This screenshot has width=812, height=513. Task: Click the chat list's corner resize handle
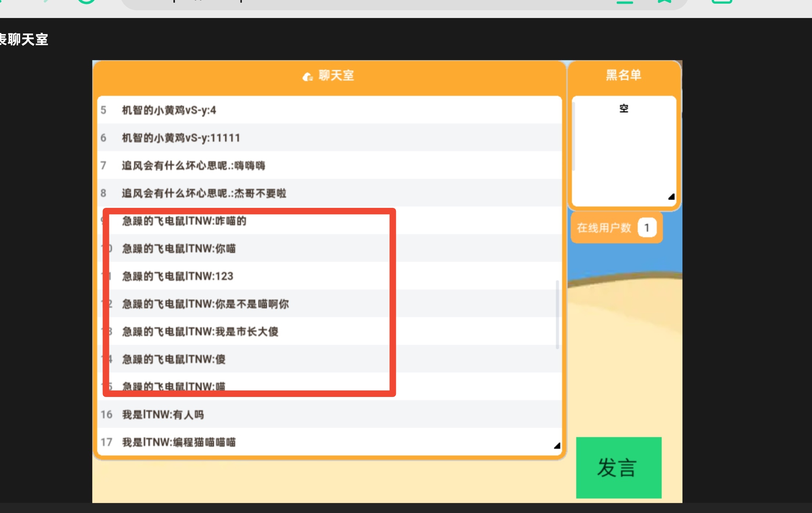coord(557,445)
